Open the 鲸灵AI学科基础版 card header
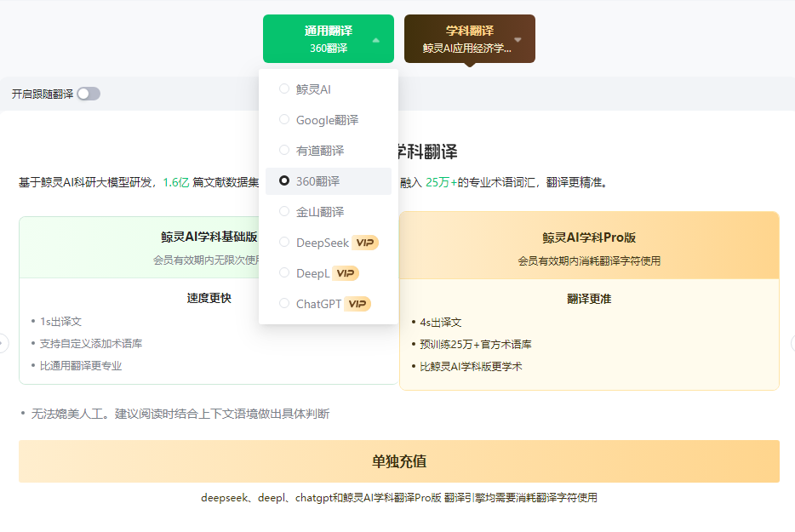795x532 pixels. click(x=209, y=248)
